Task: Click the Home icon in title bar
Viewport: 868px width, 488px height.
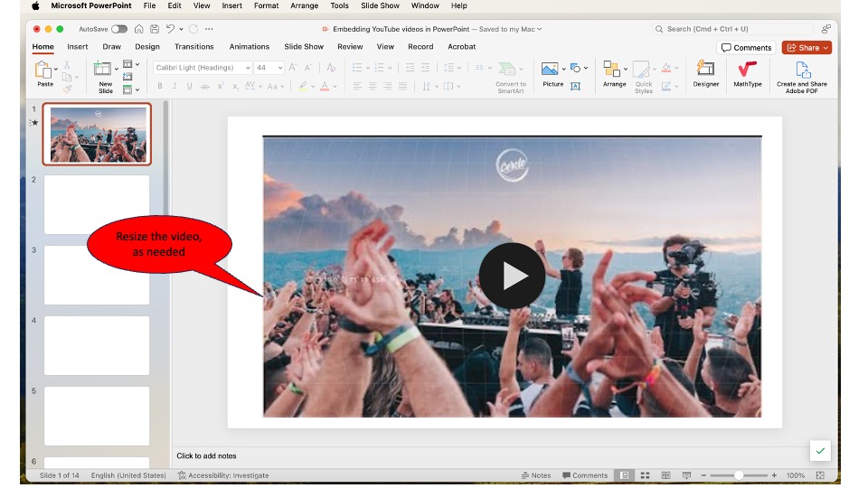Action: pyautogui.click(x=139, y=29)
